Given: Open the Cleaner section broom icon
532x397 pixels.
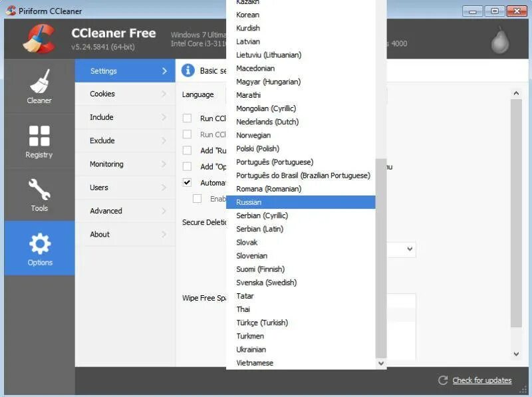Looking at the screenshot, I should click(x=39, y=81).
